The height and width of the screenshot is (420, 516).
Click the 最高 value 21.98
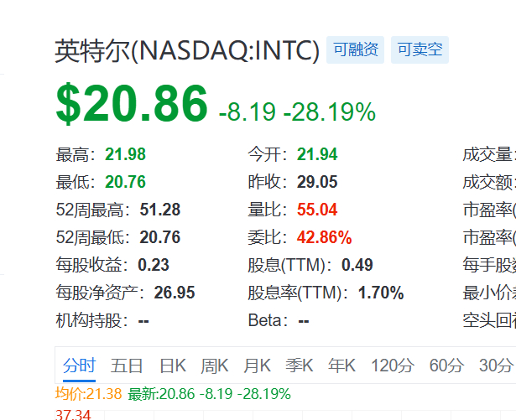pos(125,154)
